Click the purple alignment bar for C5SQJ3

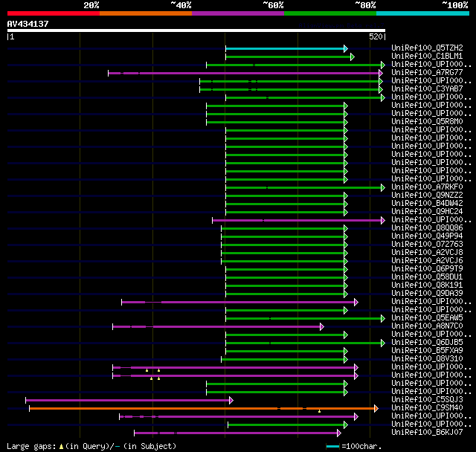pos(127,401)
